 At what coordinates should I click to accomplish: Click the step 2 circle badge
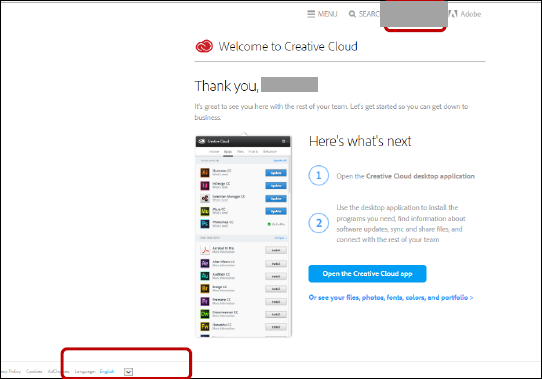point(318,223)
